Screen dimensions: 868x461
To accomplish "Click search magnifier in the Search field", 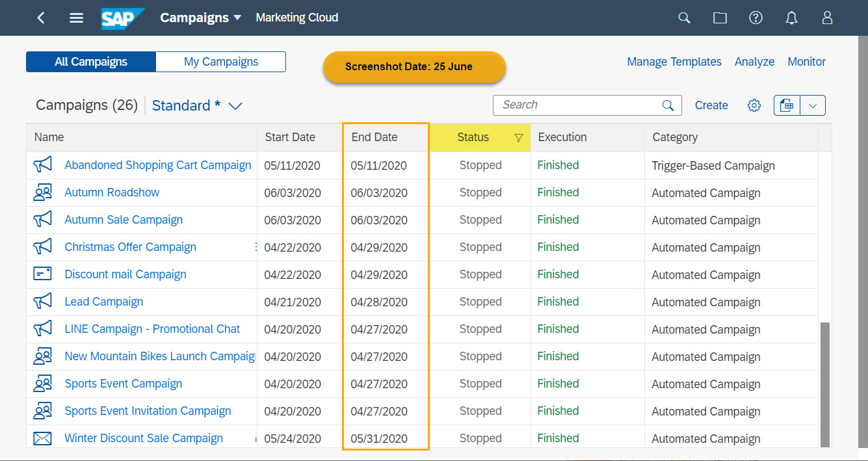I will pos(668,105).
